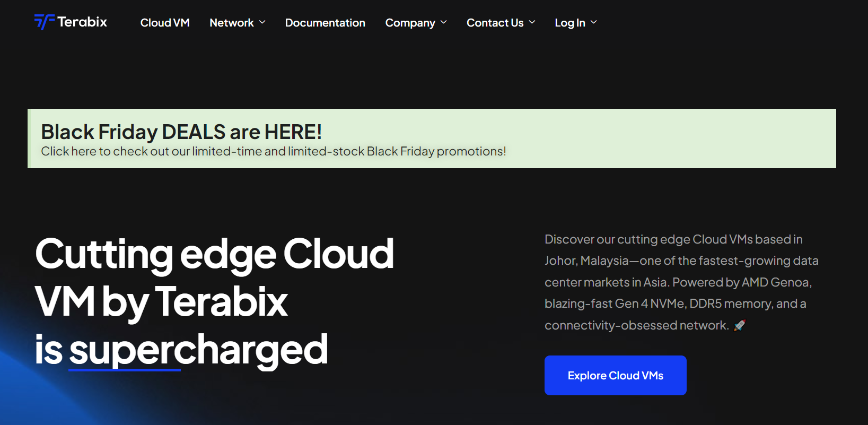Click the 'Johor, Malaysia' description line
This screenshot has width=868, height=425.
[x=681, y=261]
